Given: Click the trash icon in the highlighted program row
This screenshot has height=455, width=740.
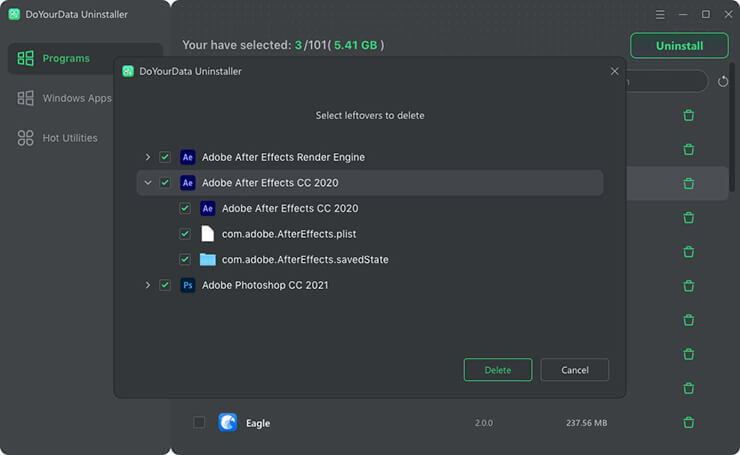Looking at the screenshot, I should pos(689,184).
